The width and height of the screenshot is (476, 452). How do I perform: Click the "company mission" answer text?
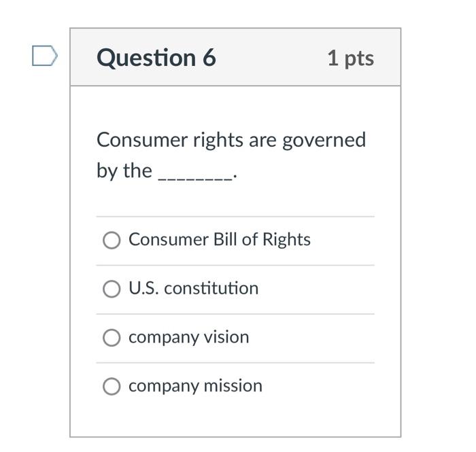195,386
